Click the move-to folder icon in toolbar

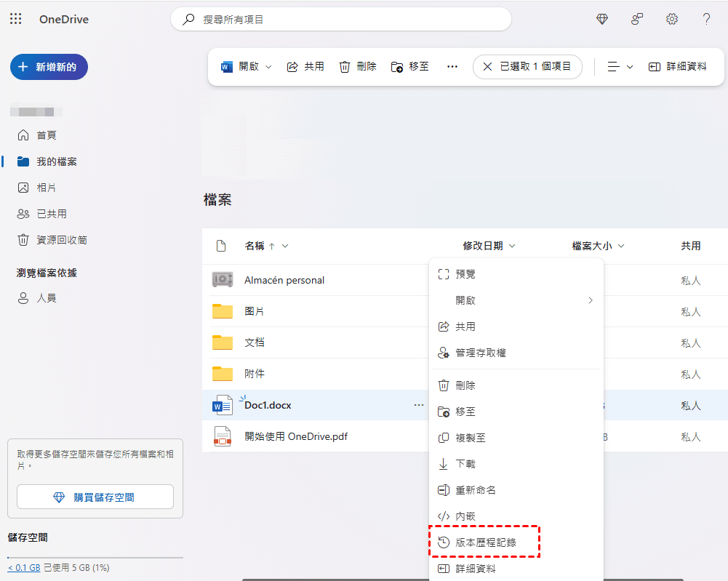397,67
